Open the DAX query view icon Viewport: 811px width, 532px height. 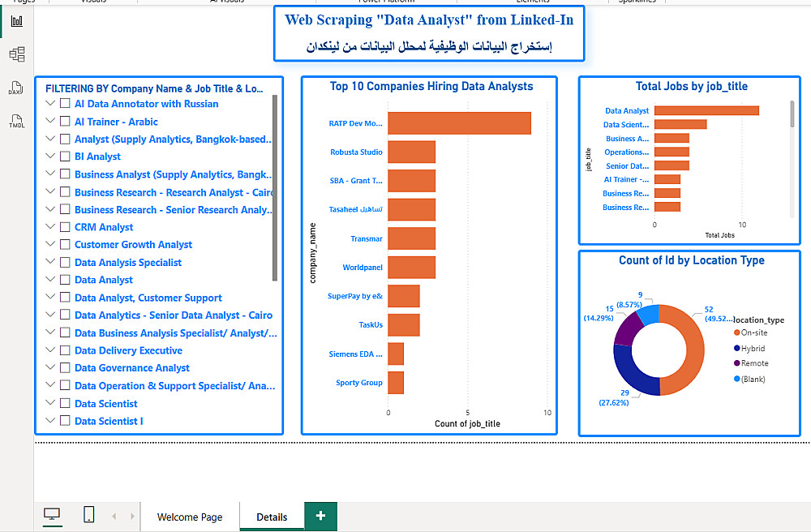(15, 88)
